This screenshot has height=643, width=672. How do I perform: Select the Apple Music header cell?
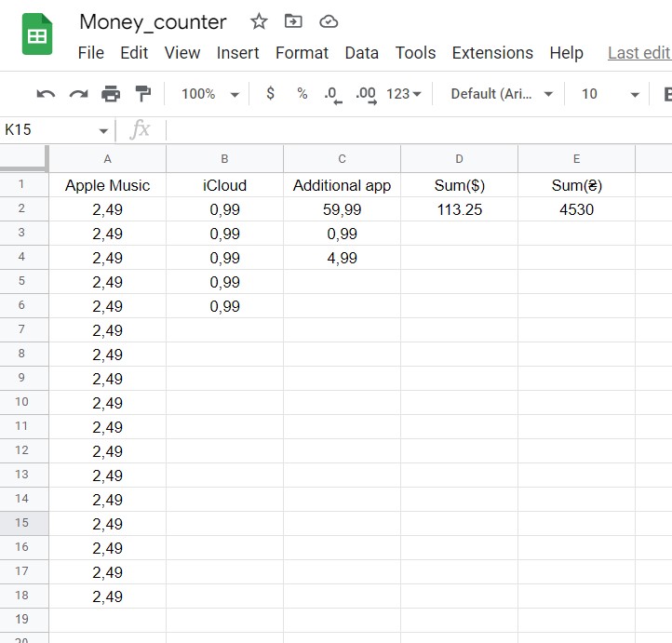108,185
